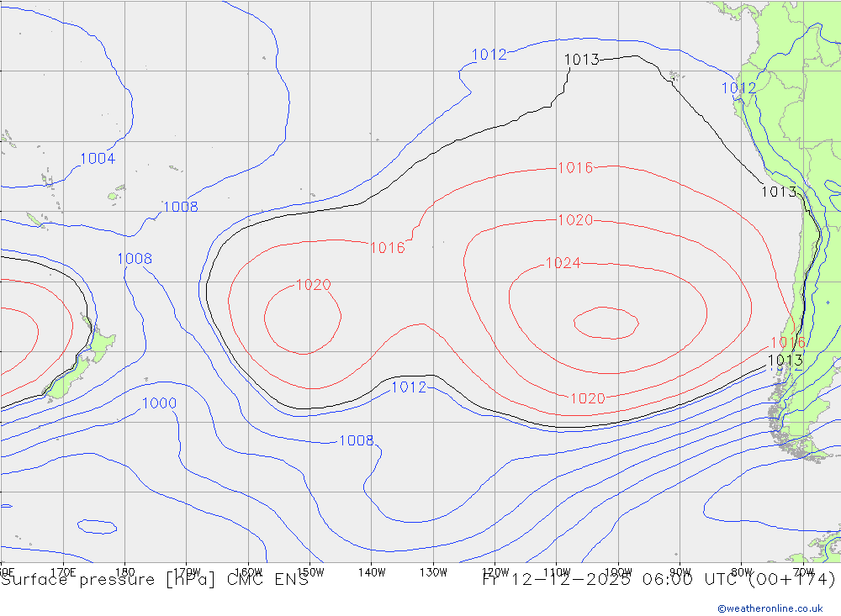The height and width of the screenshot is (616, 841).
Task: Click the 140W longitude label
Action: (372, 572)
